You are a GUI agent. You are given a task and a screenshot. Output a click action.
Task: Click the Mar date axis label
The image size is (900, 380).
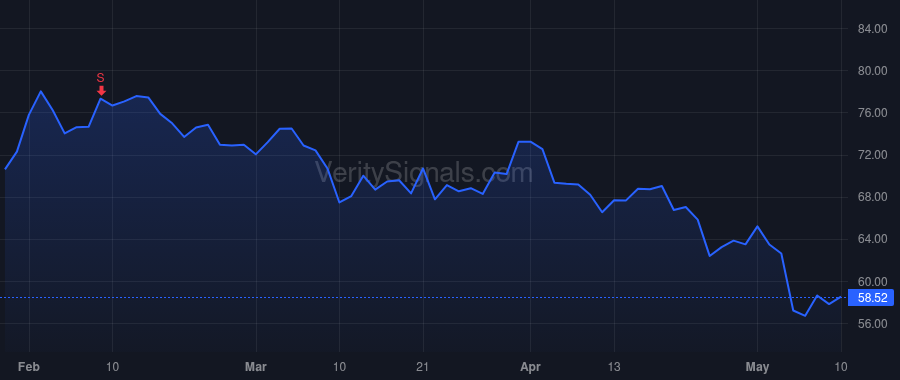(x=255, y=366)
